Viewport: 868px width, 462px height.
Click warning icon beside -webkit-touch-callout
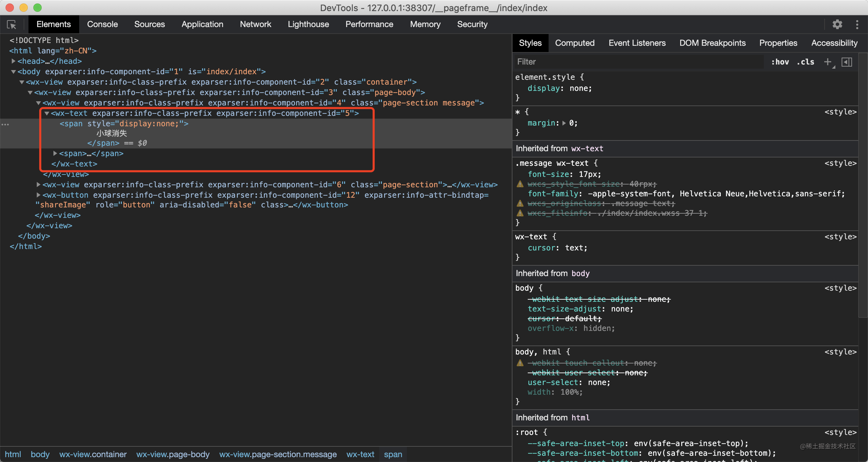coord(520,363)
